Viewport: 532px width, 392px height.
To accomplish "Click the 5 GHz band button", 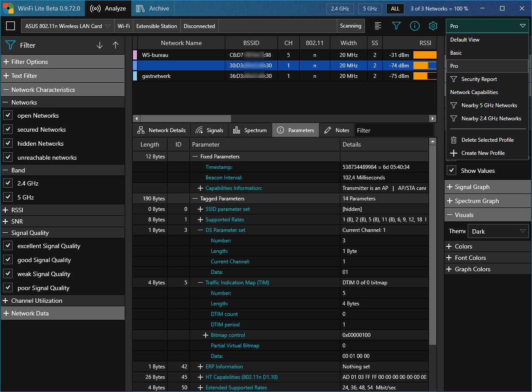I will point(370,9).
